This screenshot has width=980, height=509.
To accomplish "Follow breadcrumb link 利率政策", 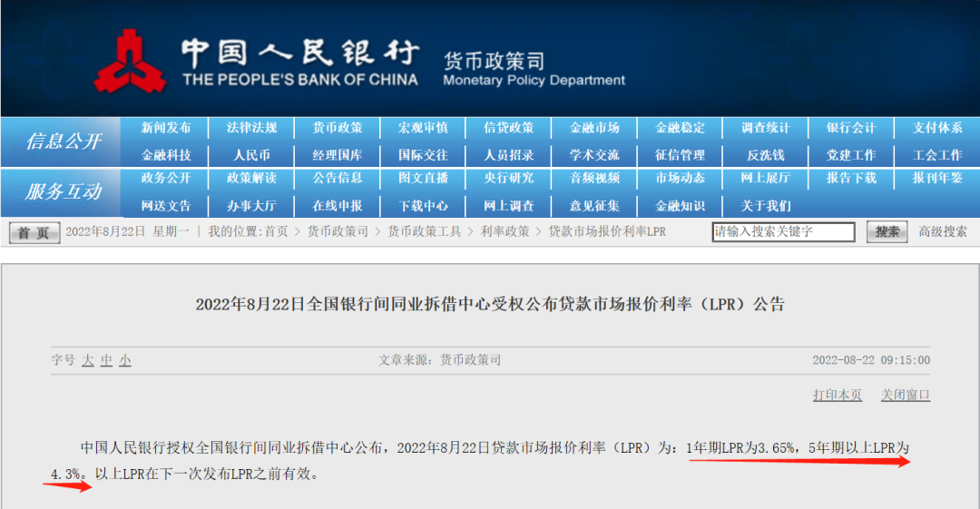I will click(505, 232).
